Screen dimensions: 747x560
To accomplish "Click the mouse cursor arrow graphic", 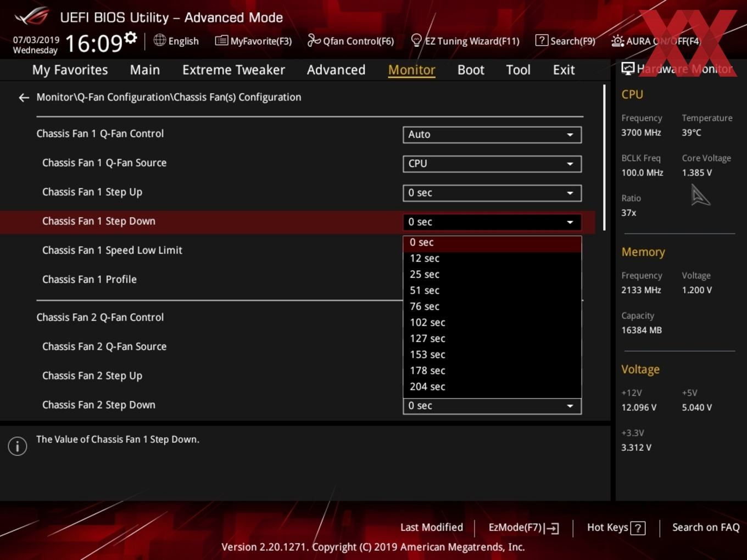I will click(x=700, y=195).
